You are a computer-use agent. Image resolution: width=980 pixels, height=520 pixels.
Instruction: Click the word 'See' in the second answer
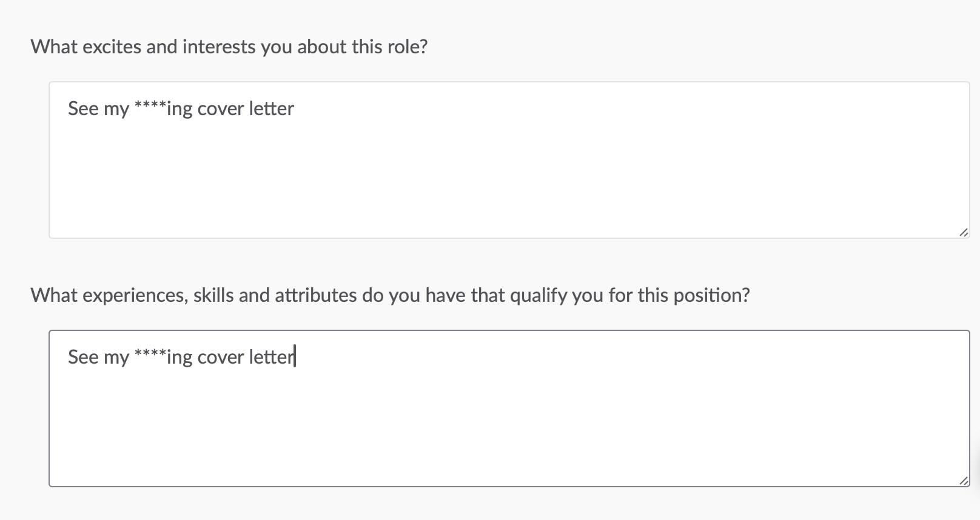click(x=83, y=357)
